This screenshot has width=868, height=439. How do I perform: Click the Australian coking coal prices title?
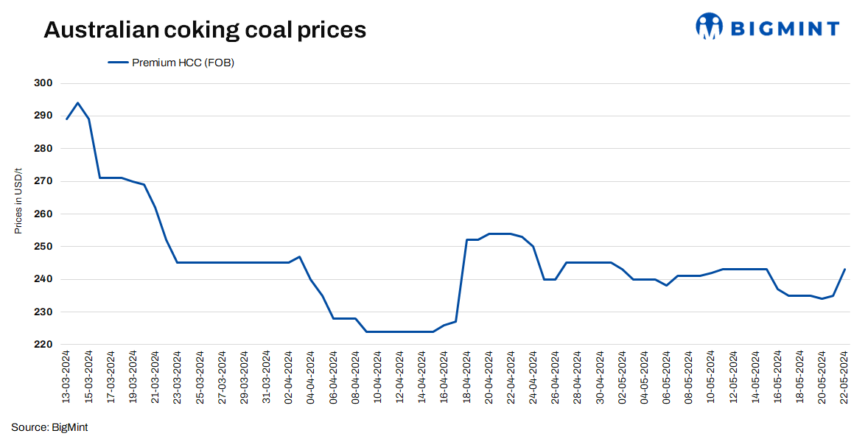coord(205,30)
